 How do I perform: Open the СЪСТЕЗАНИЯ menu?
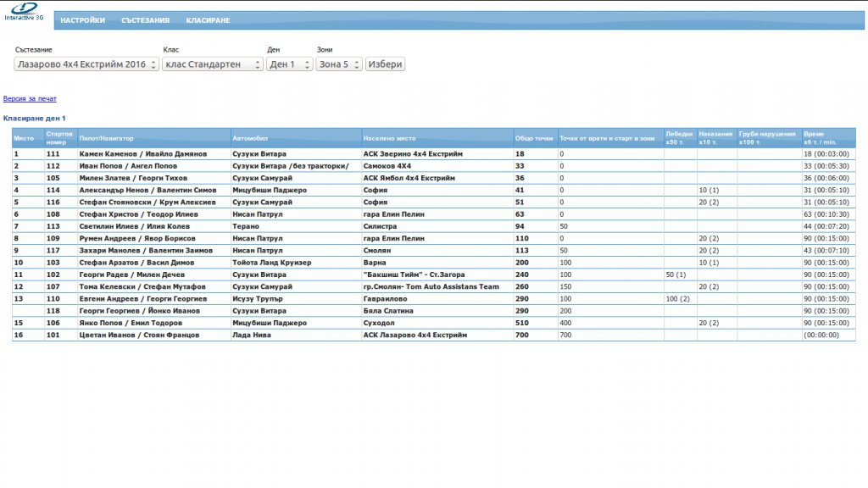tap(146, 20)
